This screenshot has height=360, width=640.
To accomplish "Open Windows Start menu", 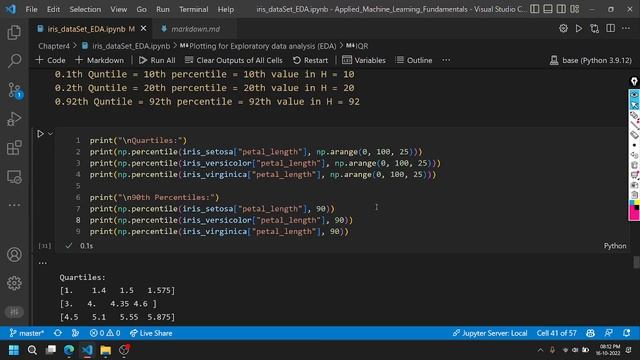I will [14, 350].
